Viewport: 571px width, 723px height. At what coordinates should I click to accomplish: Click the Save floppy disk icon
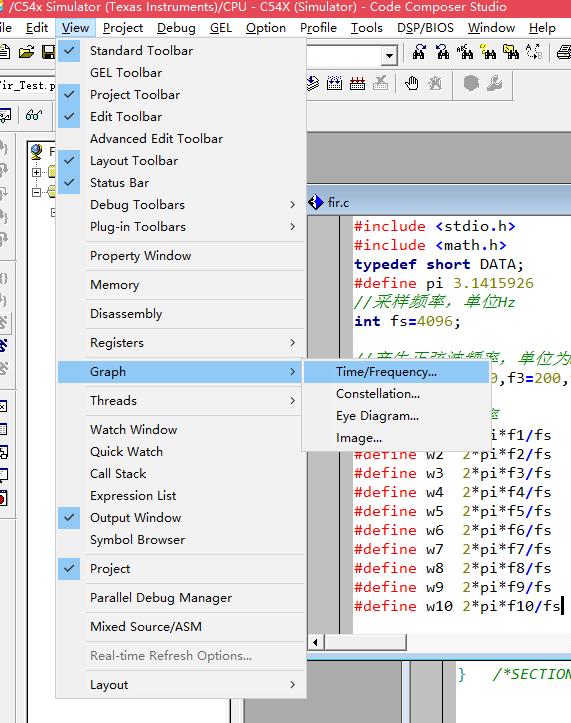pos(48,52)
